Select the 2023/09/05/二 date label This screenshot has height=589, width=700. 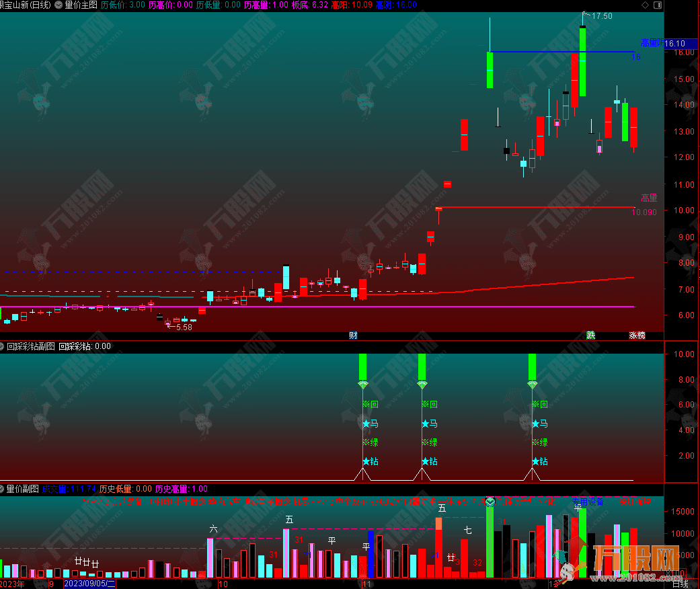click(x=89, y=584)
